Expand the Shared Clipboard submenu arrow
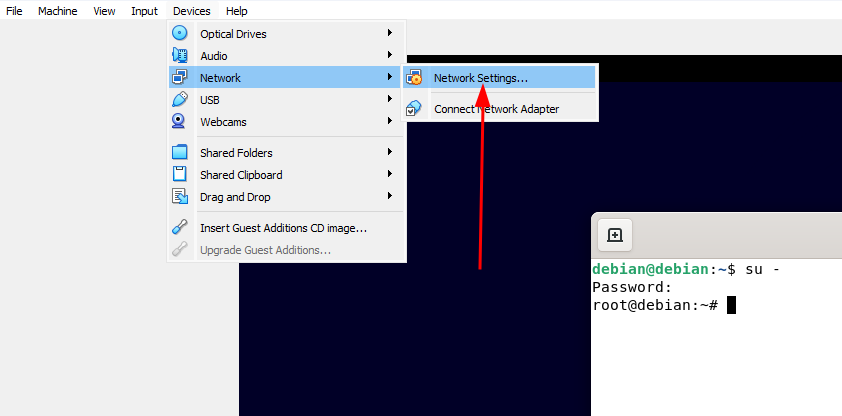Image resolution: width=842 pixels, height=416 pixels. pos(390,174)
